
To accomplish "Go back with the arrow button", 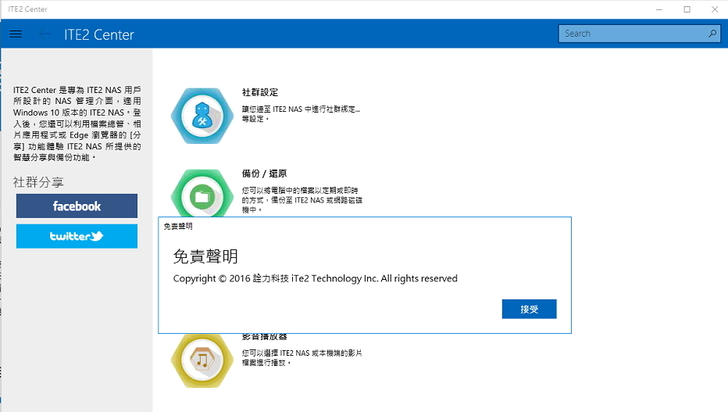I will pyautogui.click(x=45, y=34).
